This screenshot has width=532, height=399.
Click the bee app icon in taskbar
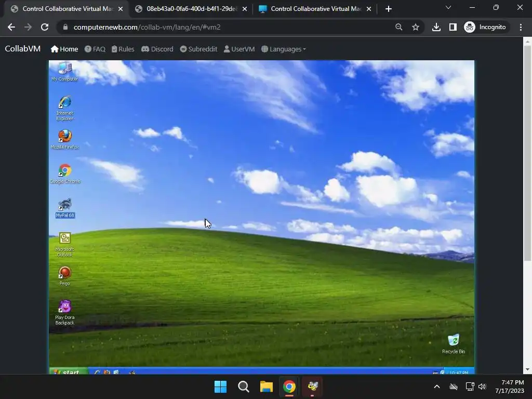(312, 387)
